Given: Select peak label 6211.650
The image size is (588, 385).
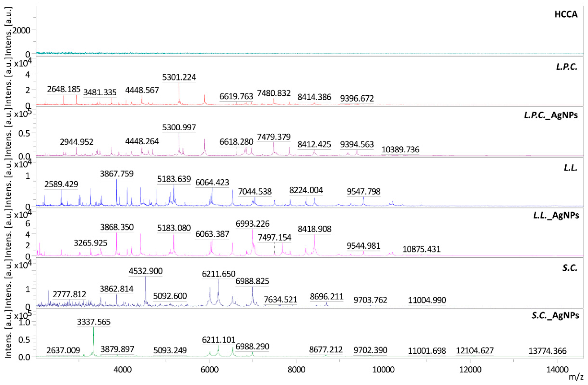Looking at the screenshot, I should tap(219, 274).
